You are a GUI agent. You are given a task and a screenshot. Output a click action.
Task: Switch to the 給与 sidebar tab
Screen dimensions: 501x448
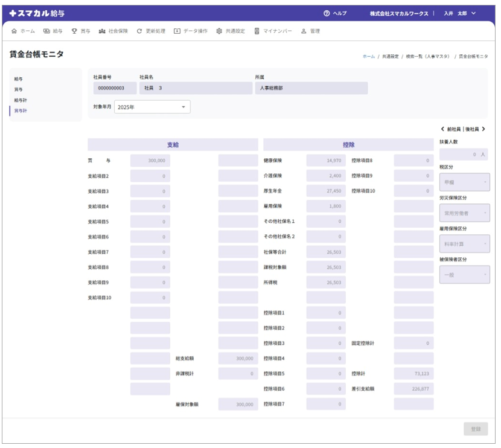pos(19,79)
